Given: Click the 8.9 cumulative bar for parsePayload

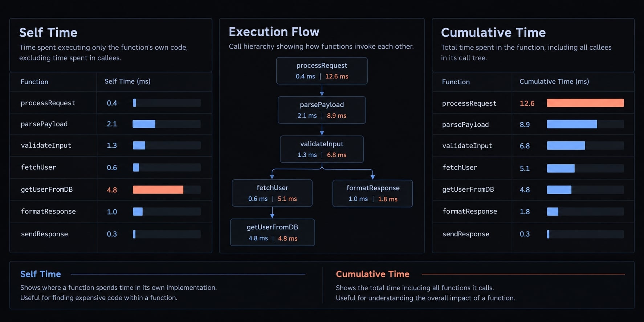Looking at the screenshot, I should click(572, 124).
